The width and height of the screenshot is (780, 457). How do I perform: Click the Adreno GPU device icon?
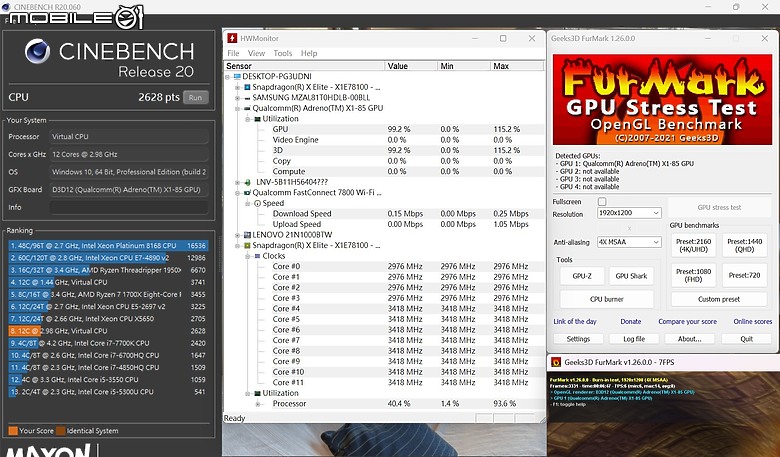[x=247, y=108]
